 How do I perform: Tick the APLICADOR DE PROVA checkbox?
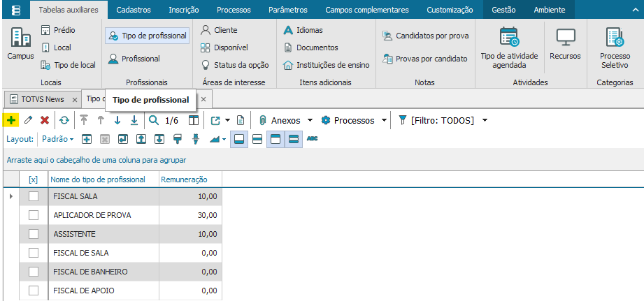coord(34,215)
